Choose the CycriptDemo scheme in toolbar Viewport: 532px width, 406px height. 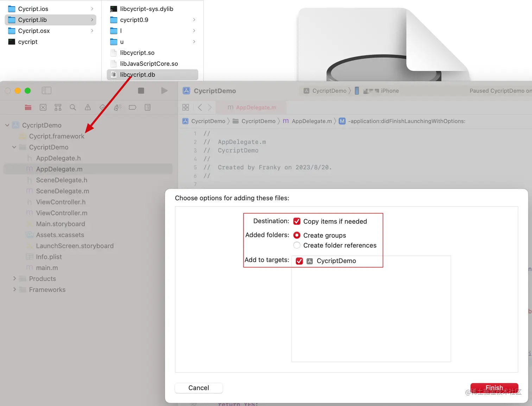tap(325, 91)
